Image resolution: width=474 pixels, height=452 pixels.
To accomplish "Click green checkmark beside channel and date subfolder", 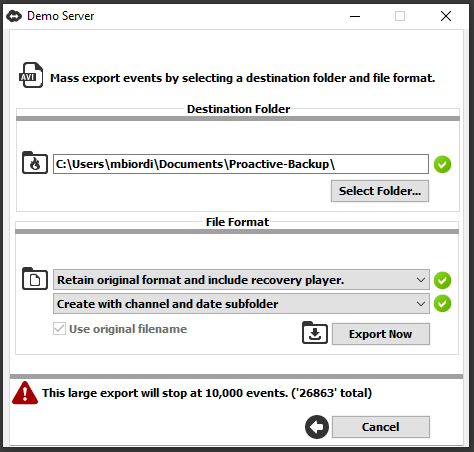I will (442, 304).
